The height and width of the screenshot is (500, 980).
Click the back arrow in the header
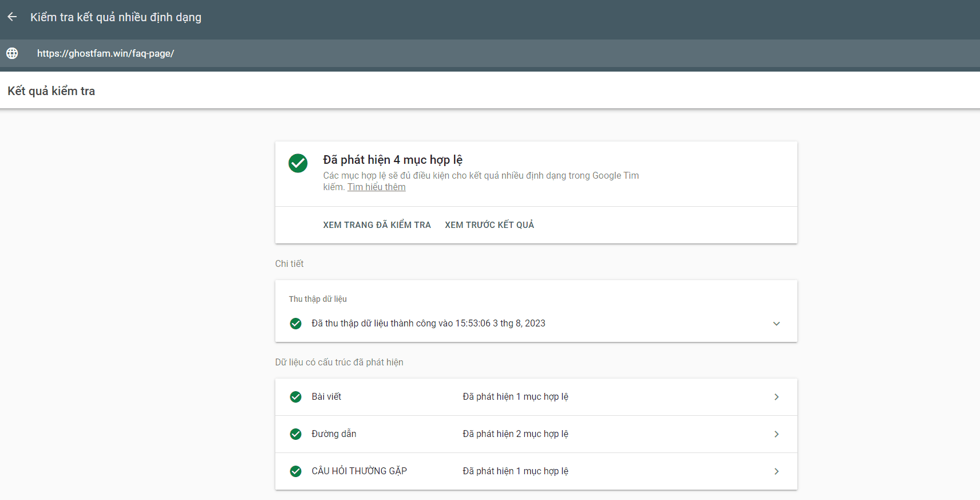click(x=12, y=17)
